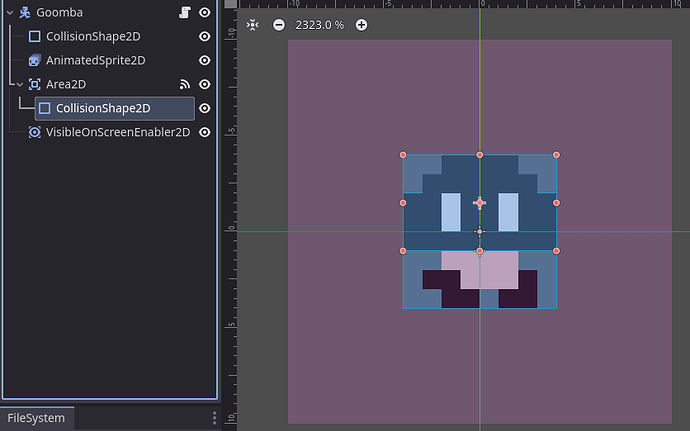Open the FileSystem dock tab

(36, 418)
